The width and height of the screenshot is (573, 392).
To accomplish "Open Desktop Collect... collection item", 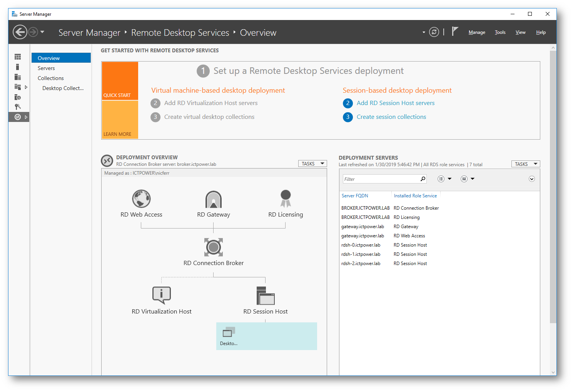I will pyautogui.click(x=63, y=88).
